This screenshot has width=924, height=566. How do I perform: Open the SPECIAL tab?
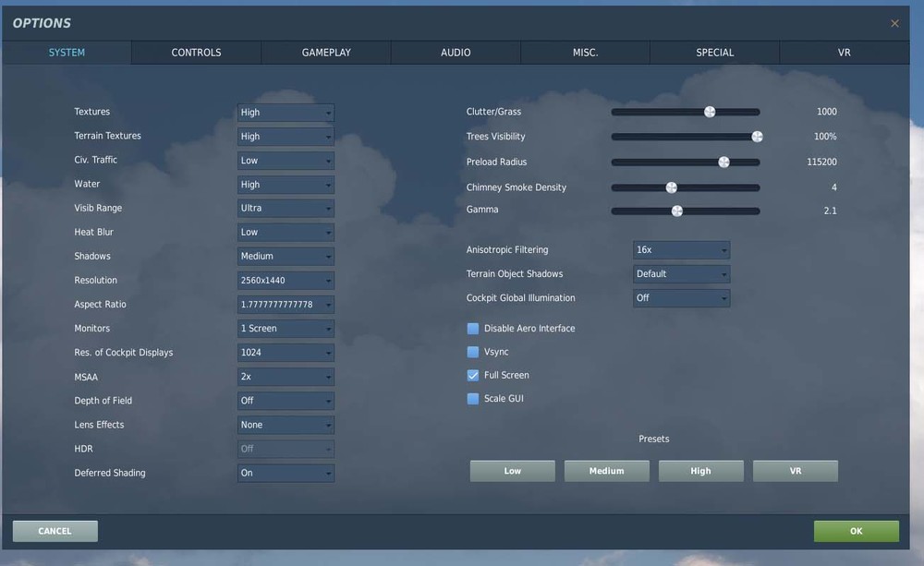[x=715, y=53]
